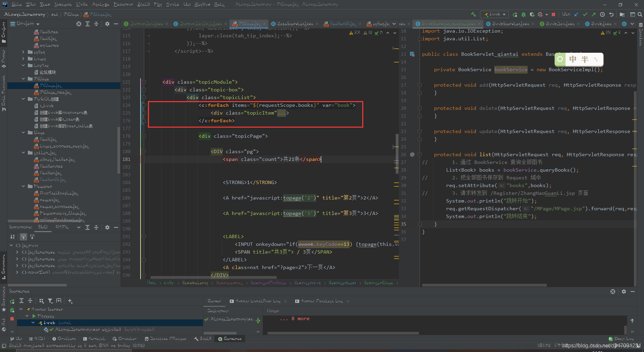Locate opened file in Project tree crosshair
Image resolution: width=644 pixels, height=352 pixels.
click(x=79, y=24)
